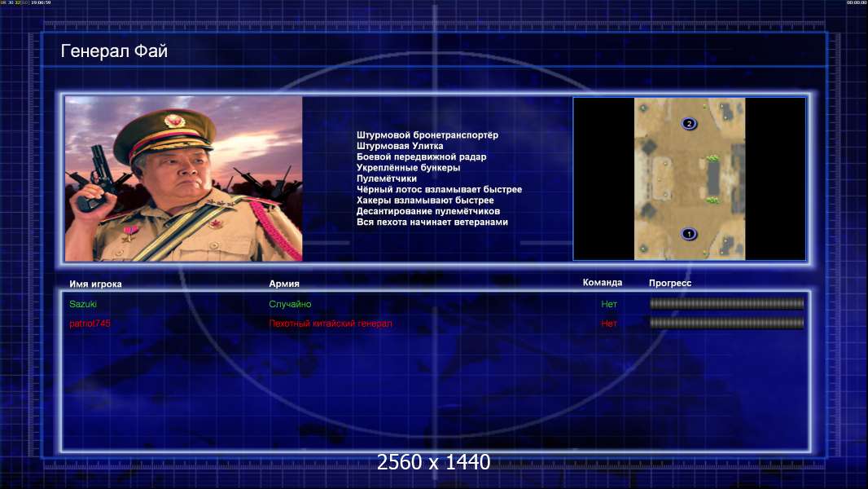This screenshot has height=489, width=868.
Task: Click 'Пулемётчики' in ability list
Action: pos(387,178)
